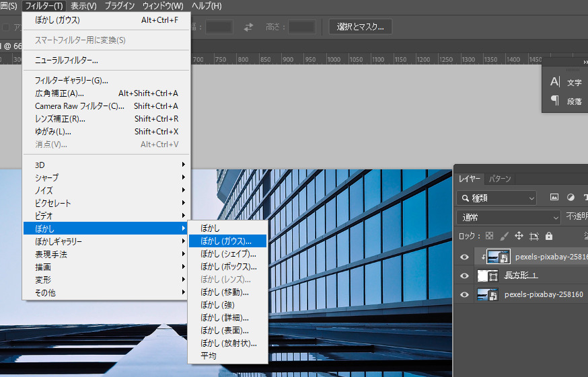Image resolution: width=588 pixels, height=377 pixels.
Task: Click the pixel layer filter icon
Action: tap(554, 198)
